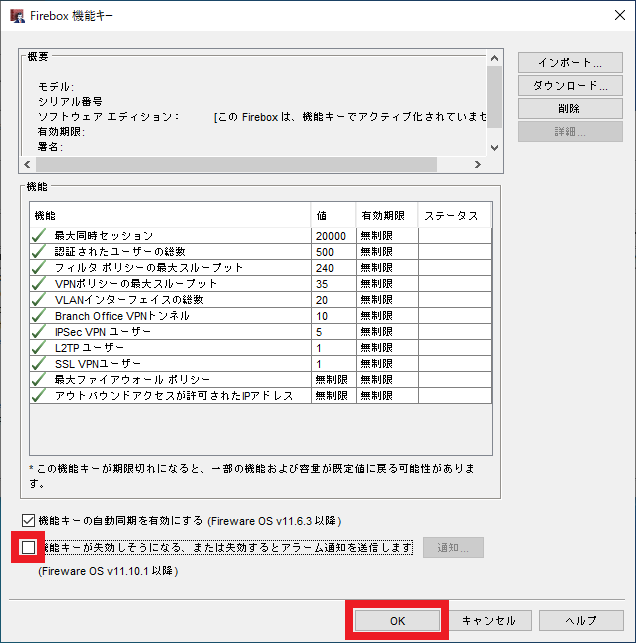This screenshot has height=643, width=636.
Task: Click green checkmark of 認証されたユーザーの総数
Action: 39,252
